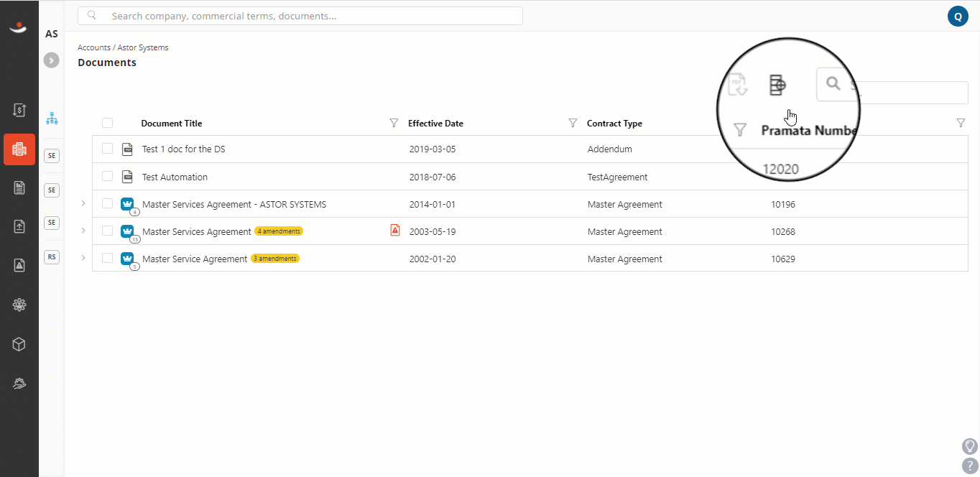Open document titled Test 1 doc for the DS
This screenshot has height=477, width=980.
pos(184,149)
